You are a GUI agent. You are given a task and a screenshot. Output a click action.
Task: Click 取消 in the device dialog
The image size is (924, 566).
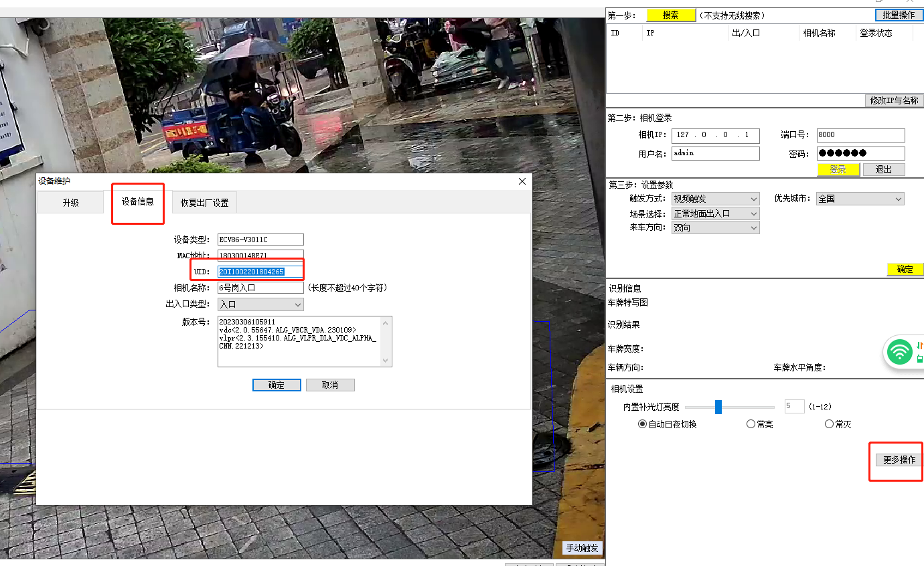[x=330, y=385]
